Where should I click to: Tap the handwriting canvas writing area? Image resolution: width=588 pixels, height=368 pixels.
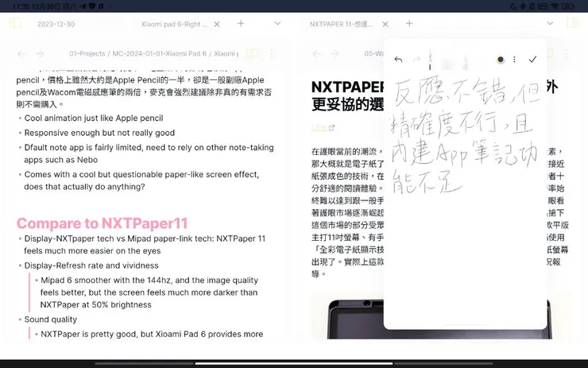465,199
